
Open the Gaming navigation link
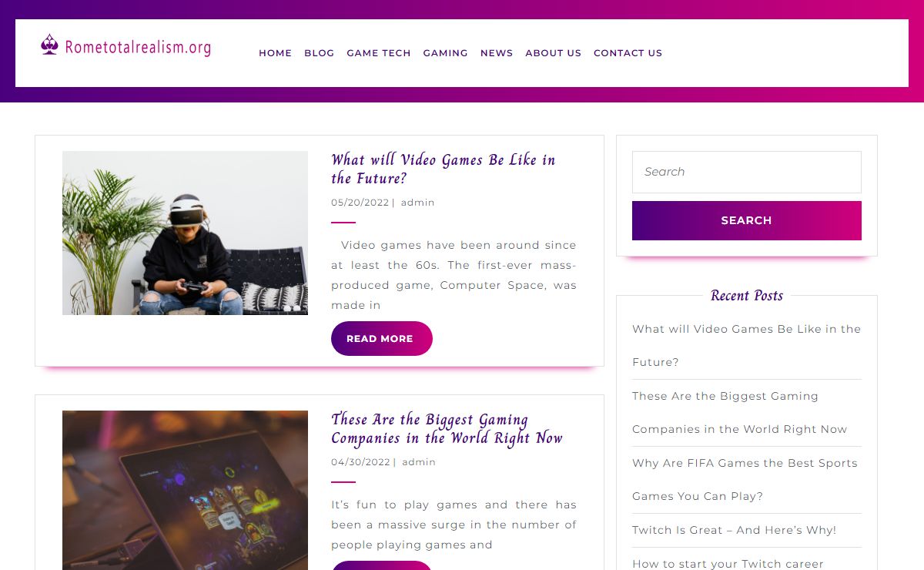coord(445,53)
